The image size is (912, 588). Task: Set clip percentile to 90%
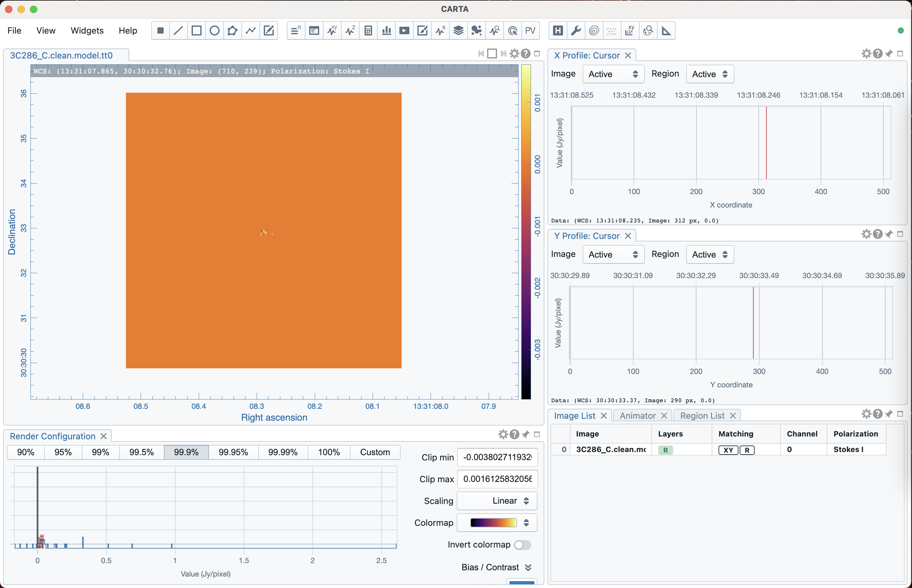26,452
